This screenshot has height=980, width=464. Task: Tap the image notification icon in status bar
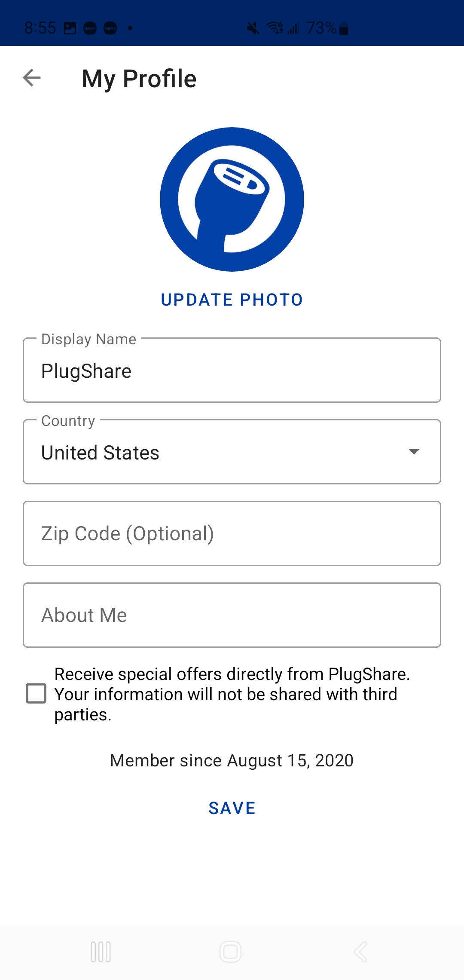[x=70, y=28]
